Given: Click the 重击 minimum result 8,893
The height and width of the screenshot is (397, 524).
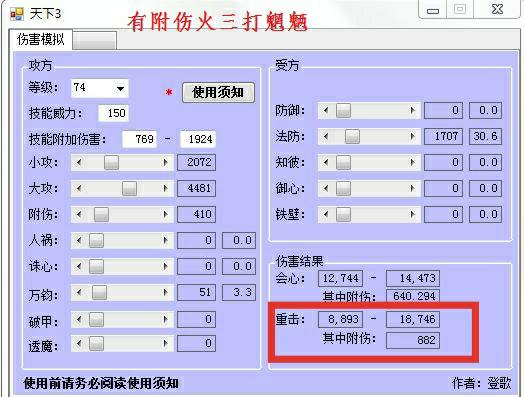Looking at the screenshot, I should [x=341, y=319].
